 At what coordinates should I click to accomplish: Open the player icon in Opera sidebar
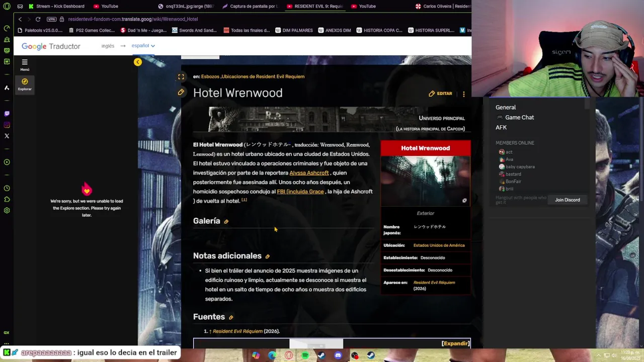click(7, 162)
